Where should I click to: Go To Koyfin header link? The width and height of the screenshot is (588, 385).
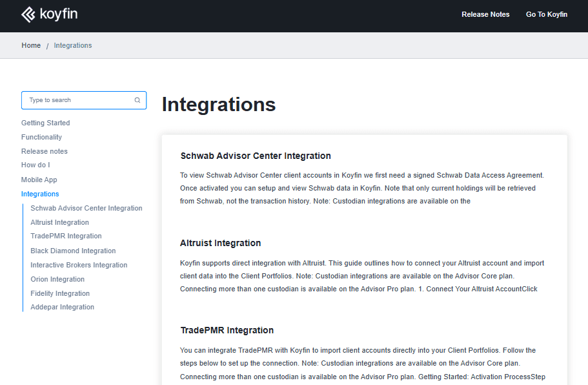tap(547, 14)
